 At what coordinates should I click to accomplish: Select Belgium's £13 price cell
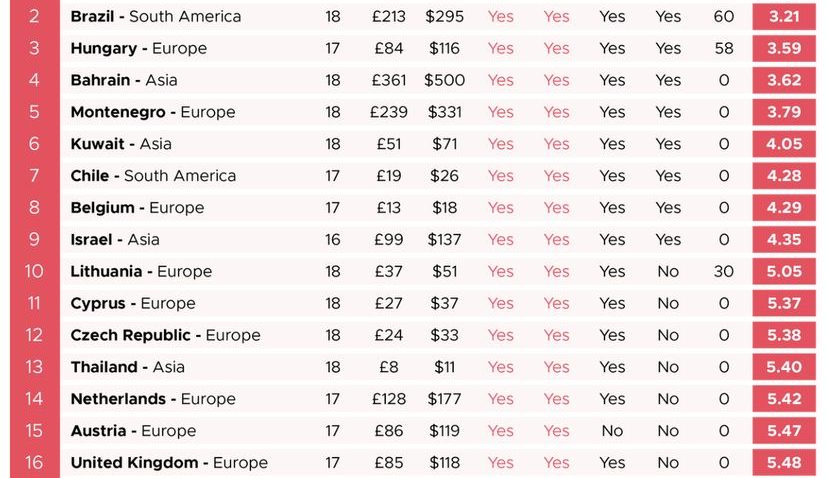[389, 208]
